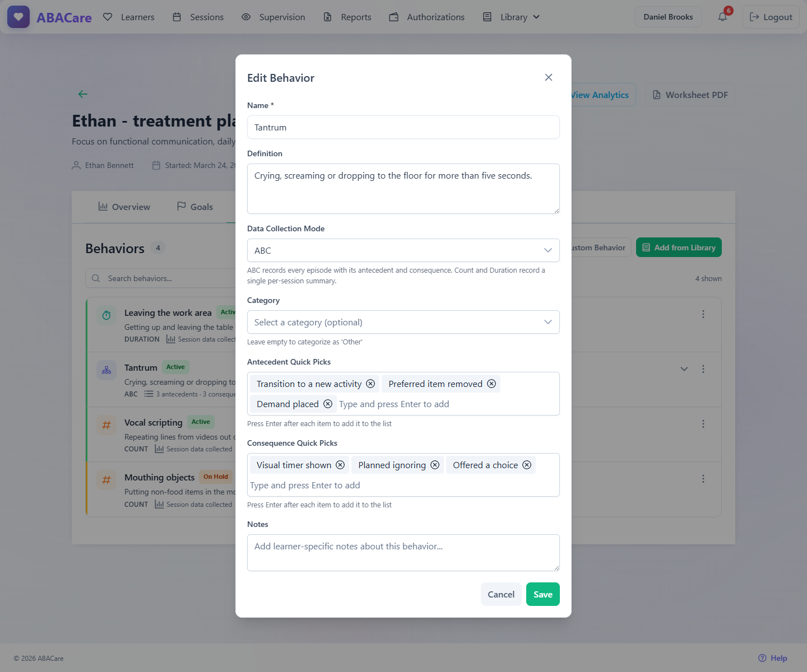Open the menu for Leaving the work area
The height and width of the screenshot is (672, 807).
[x=703, y=314]
